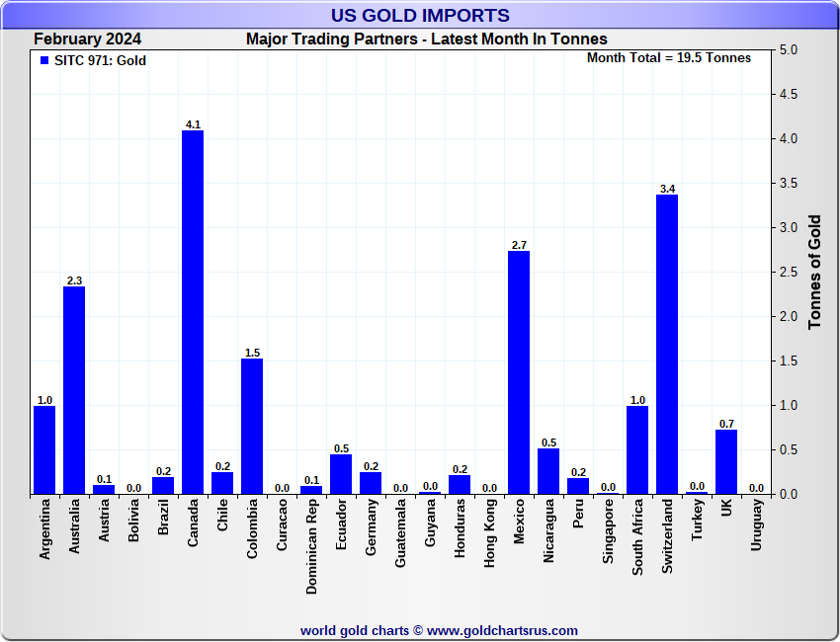The width and height of the screenshot is (840, 642).
Task: Click the 3.4 value above Switzerland bar
Action: point(667,189)
